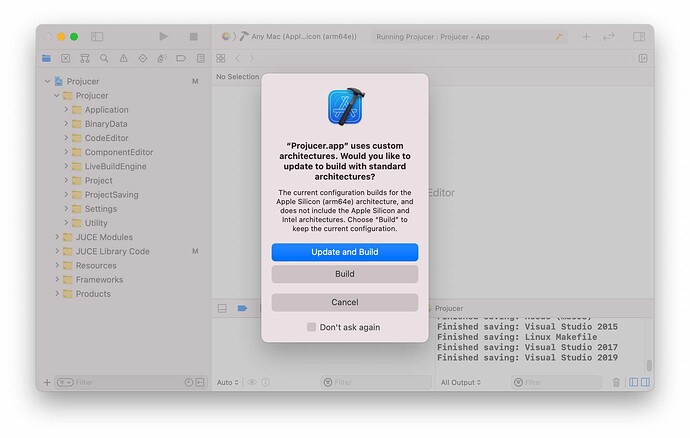Open the Breakpoint navigator tag icon
The width and height of the screenshot is (690, 438).
181,58
